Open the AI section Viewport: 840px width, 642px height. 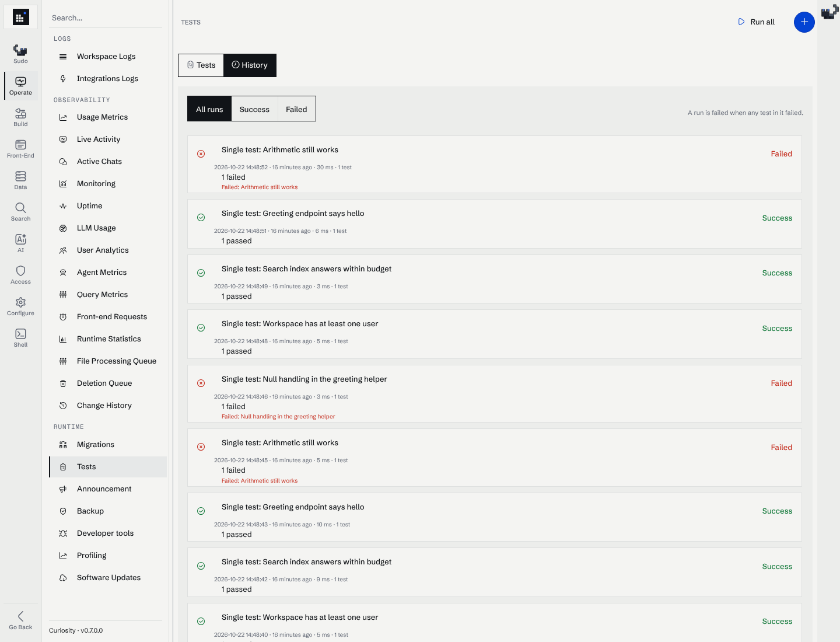coord(20,243)
